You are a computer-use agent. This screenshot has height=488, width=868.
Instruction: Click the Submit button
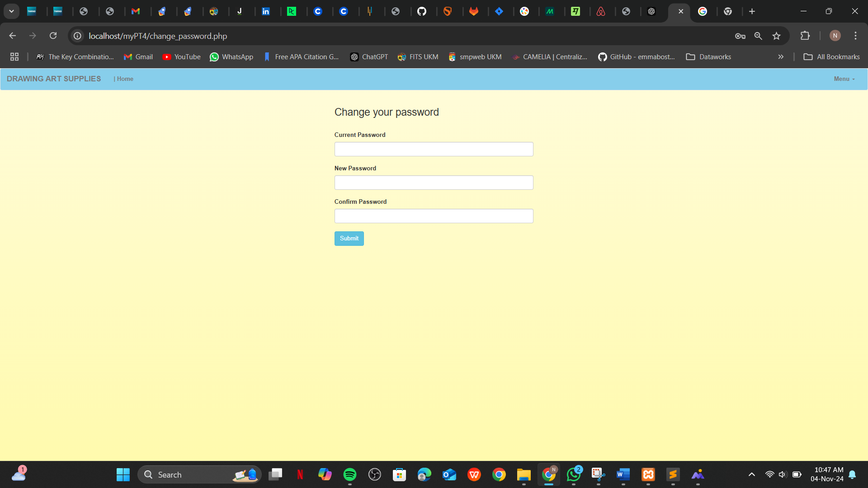pos(349,238)
